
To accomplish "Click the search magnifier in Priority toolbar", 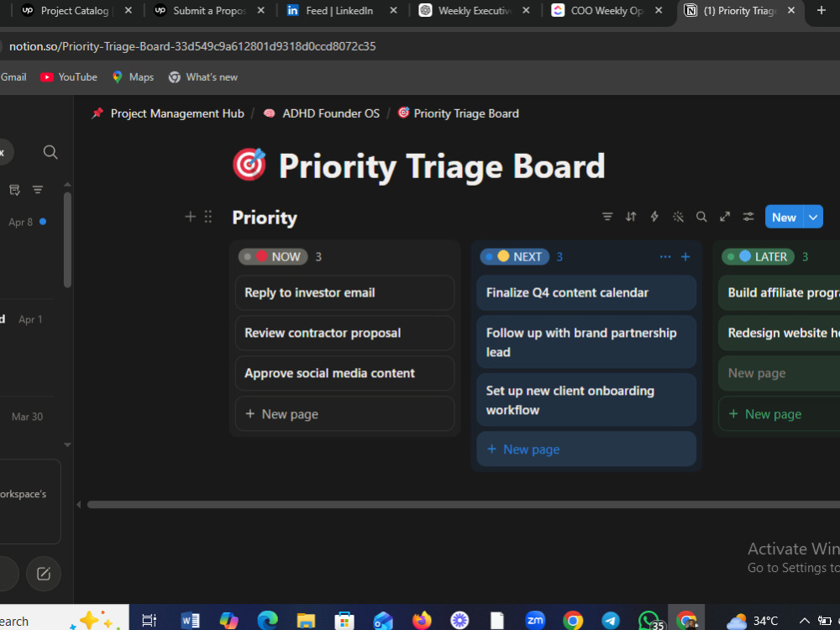I will click(701, 217).
